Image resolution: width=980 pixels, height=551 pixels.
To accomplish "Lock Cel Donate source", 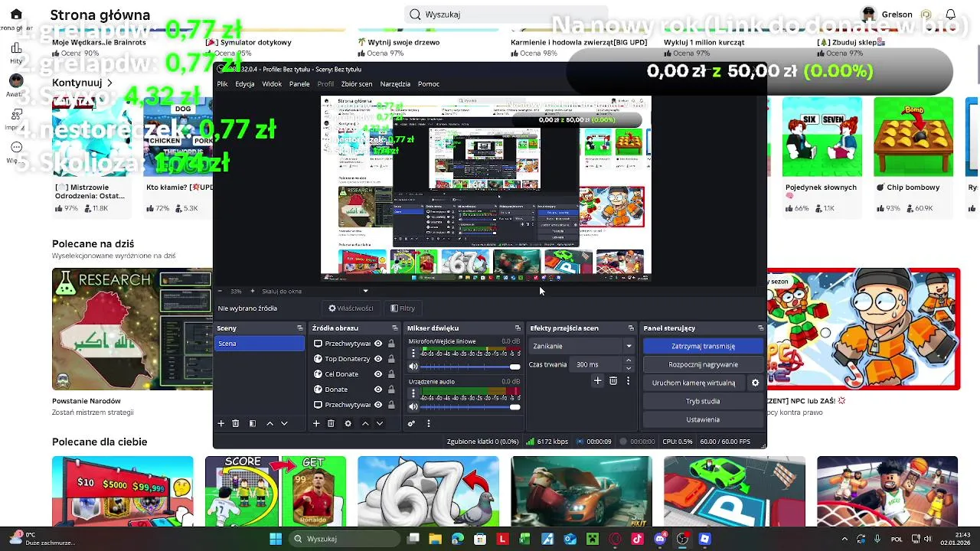I will pos(391,374).
